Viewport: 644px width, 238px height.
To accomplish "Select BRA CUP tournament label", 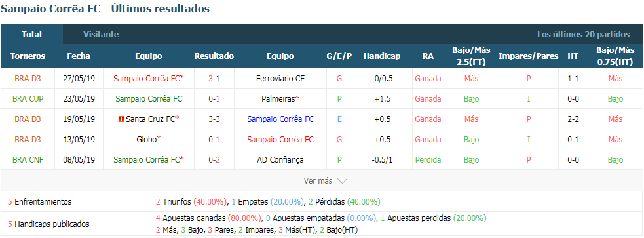I will point(28,98).
